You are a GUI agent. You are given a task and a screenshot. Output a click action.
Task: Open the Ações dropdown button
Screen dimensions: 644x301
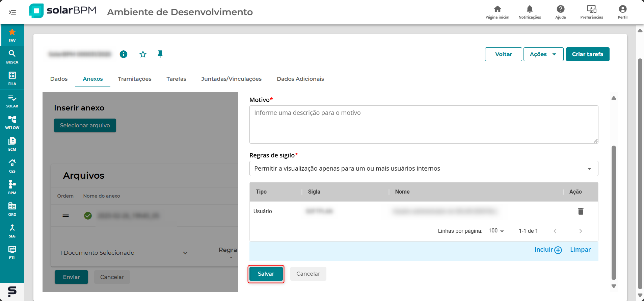point(543,54)
